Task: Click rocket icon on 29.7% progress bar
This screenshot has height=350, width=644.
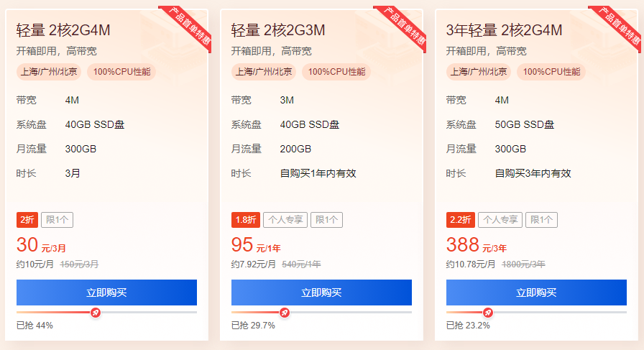Action: click(285, 313)
